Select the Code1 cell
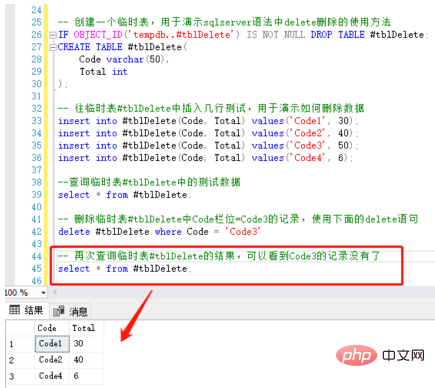 (x=52, y=344)
